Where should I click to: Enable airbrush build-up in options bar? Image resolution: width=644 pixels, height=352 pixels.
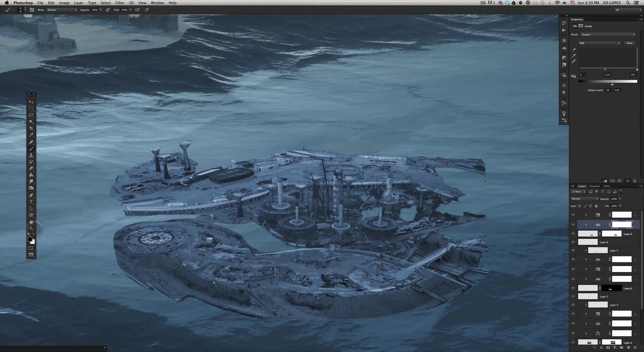137,10
